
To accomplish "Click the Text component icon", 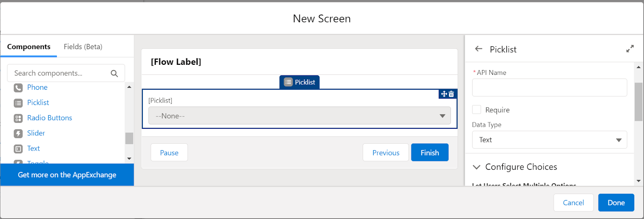I will (x=18, y=149).
